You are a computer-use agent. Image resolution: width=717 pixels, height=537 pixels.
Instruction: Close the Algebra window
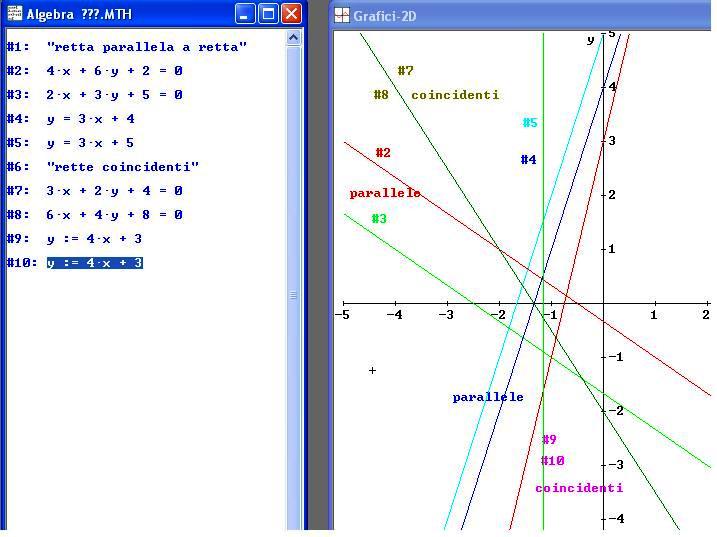pyautogui.click(x=291, y=14)
